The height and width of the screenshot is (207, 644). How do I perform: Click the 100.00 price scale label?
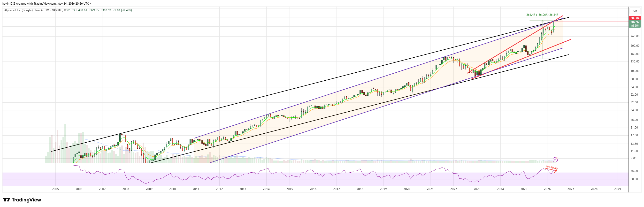coord(635,71)
